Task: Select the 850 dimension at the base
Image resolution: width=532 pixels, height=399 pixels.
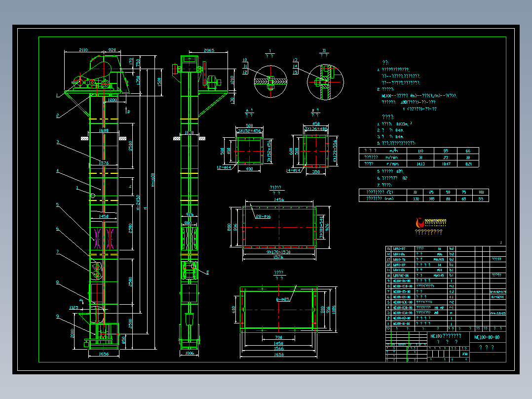Action: [123, 340]
